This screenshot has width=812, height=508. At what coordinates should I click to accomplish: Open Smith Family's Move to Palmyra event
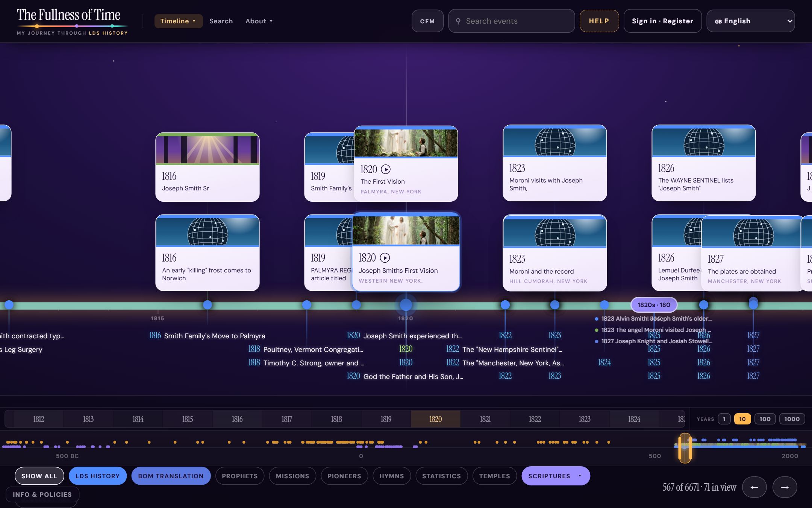(207, 336)
